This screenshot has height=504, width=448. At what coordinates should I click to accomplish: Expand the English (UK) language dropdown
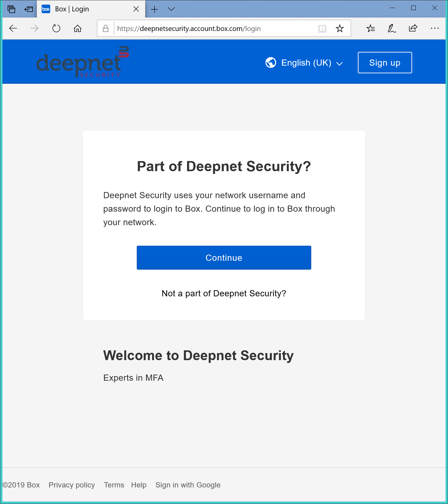click(x=304, y=63)
